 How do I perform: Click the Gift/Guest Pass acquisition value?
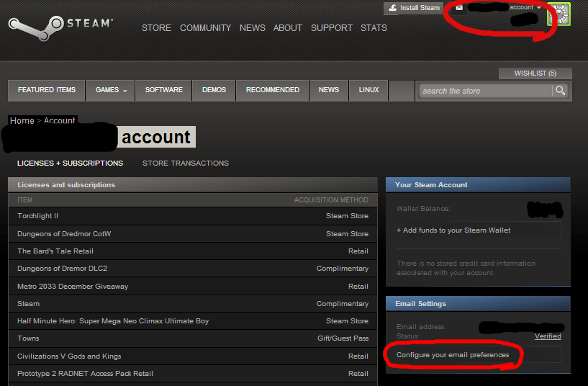click(343, 338)
